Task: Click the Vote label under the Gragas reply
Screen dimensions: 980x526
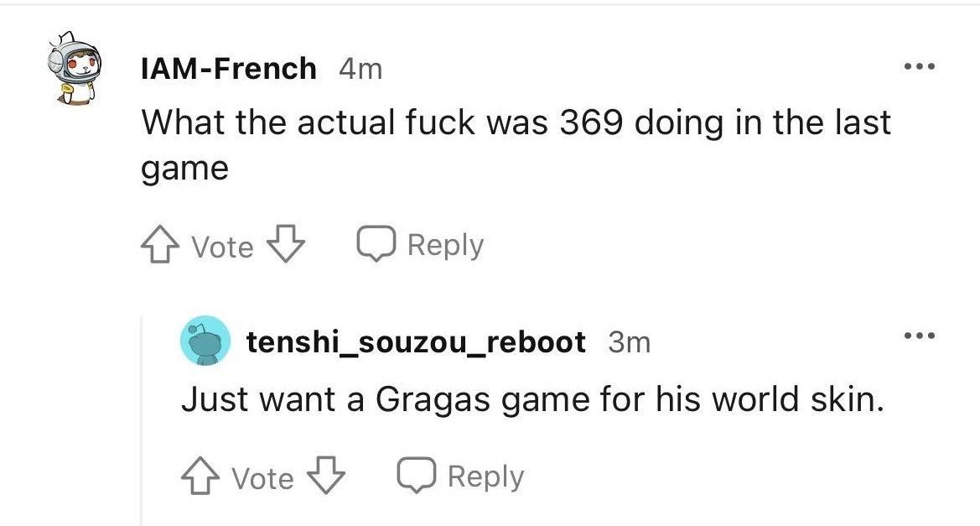Action: pyautogui.click(x=262, y=478)
